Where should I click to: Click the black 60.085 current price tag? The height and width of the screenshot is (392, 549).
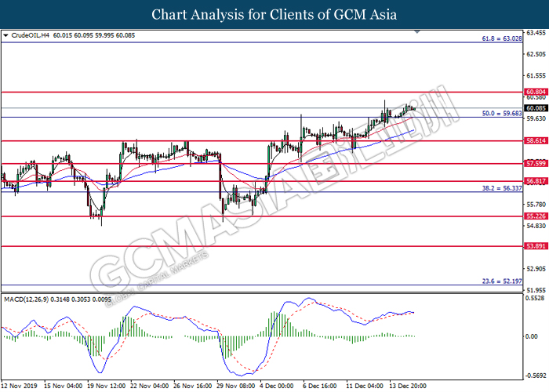536,108
